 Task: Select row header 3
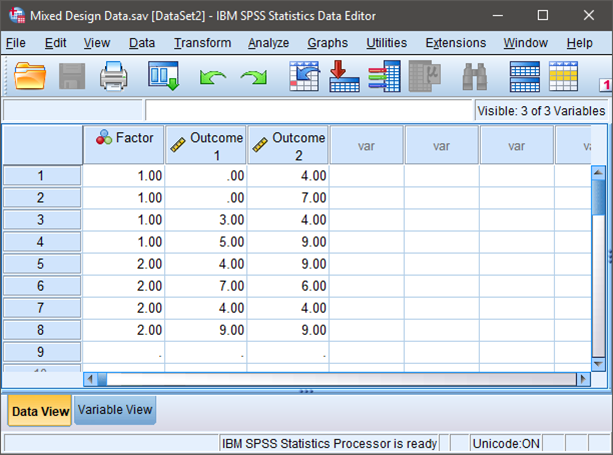42,220
